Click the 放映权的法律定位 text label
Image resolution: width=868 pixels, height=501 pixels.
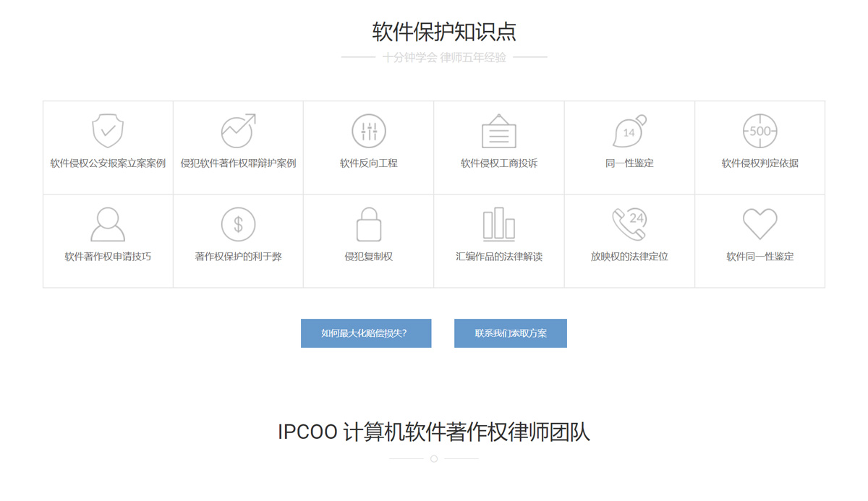click(629, 257)
